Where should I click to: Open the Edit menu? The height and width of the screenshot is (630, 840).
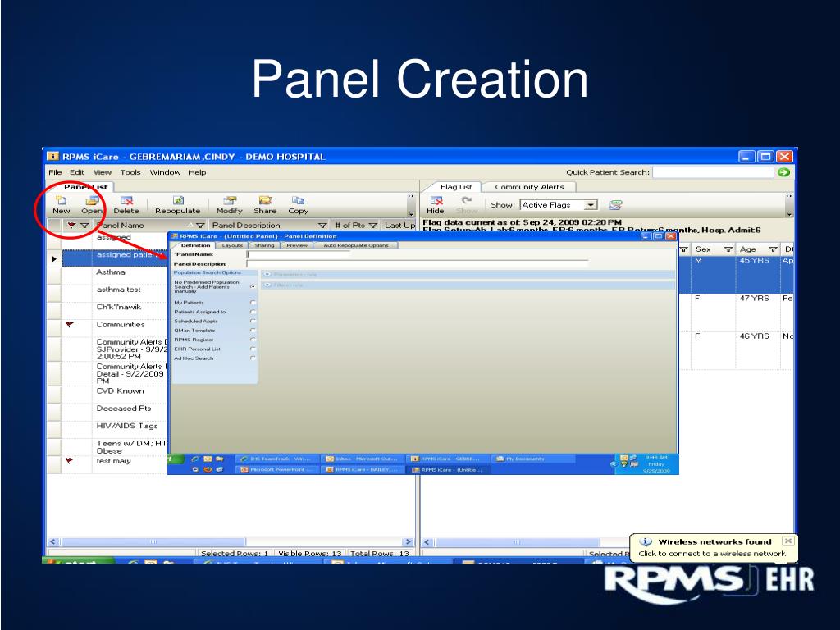(77, 172)
